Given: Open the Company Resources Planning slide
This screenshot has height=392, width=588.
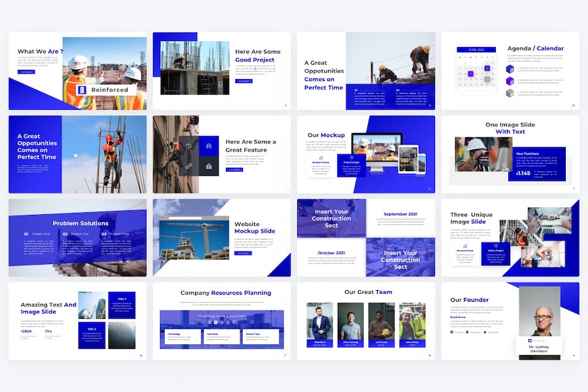Looking at the screenshot, I should coord(221,320).
